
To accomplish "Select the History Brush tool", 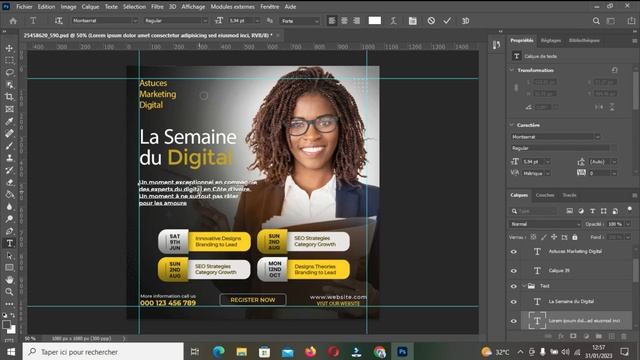I will point(9,170).
